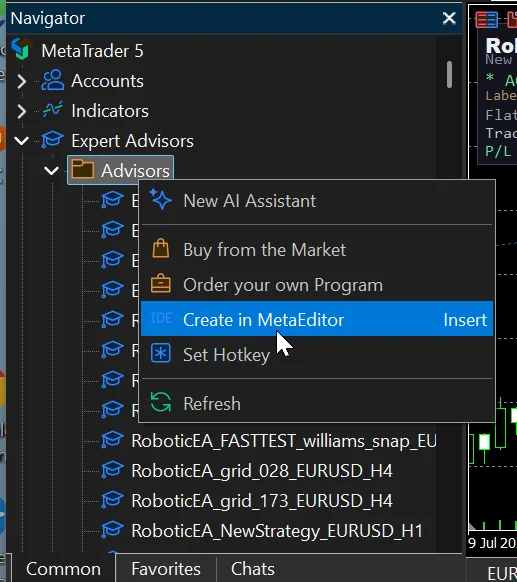Click the Order your own Program briefcase icon
The width and height of the screenshot is (517, 582).
[x=161, y=284]
